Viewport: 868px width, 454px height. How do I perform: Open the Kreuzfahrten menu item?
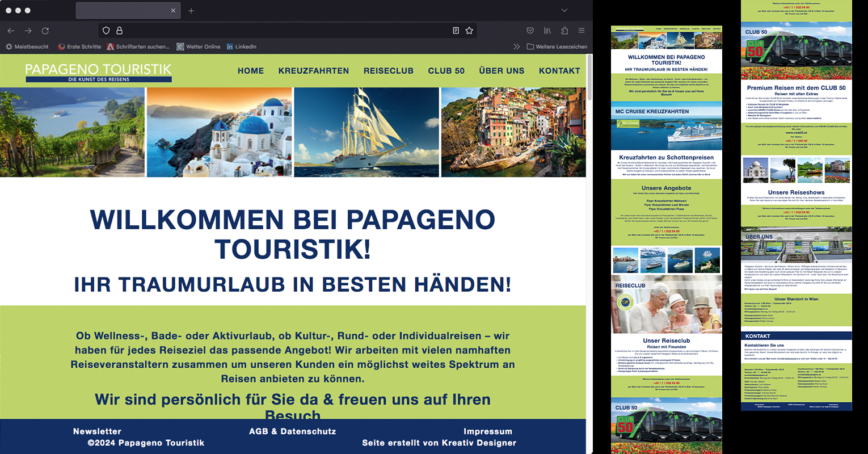tap(313, 71)
